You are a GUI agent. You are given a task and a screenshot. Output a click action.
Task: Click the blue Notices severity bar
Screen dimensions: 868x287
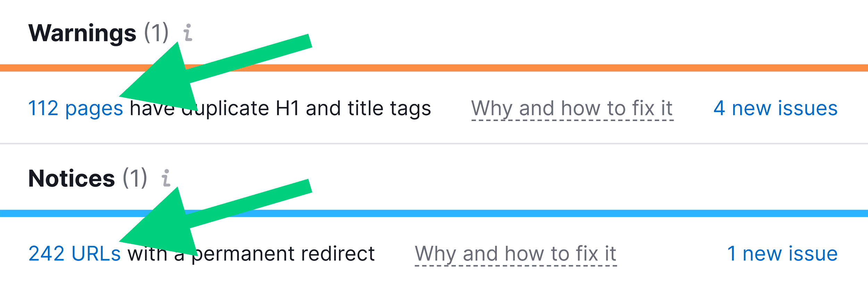(521, 213)
